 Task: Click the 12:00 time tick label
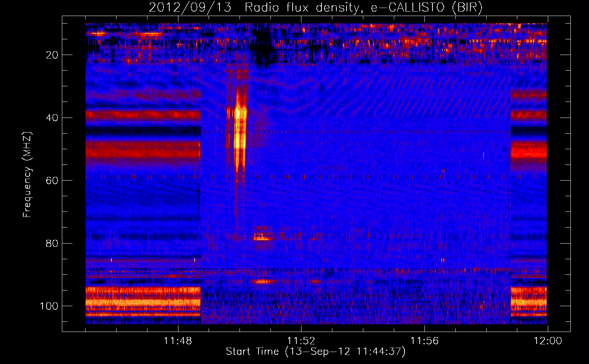pyautogui.click(x=548, y=341)
